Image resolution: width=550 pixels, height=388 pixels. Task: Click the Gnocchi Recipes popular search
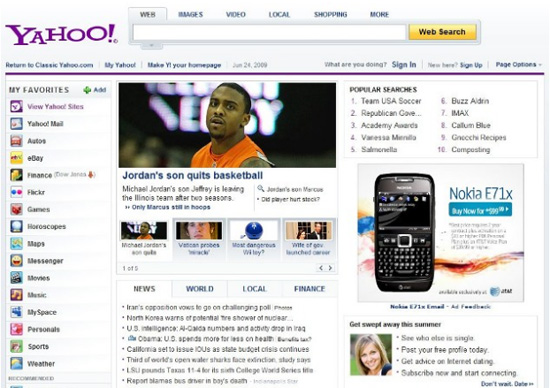[479, 138]
